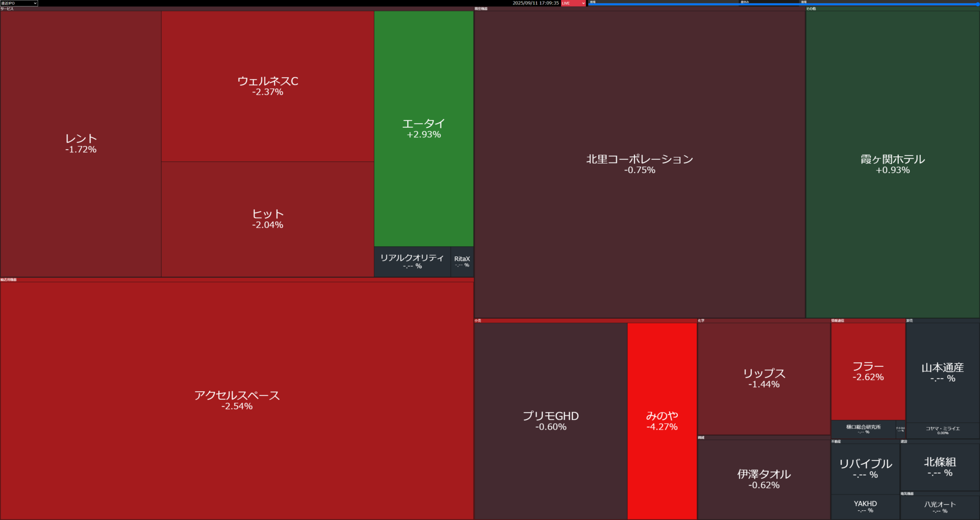980x520 pixels.
Task: Select the リップス tile
Action: coord(764,379)
